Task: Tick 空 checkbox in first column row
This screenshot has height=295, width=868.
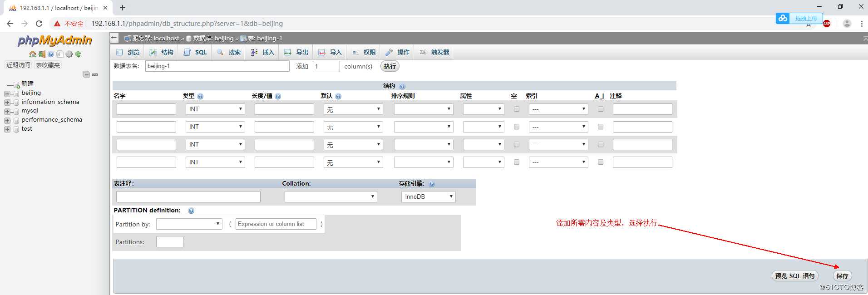Action: coord(516,109)
